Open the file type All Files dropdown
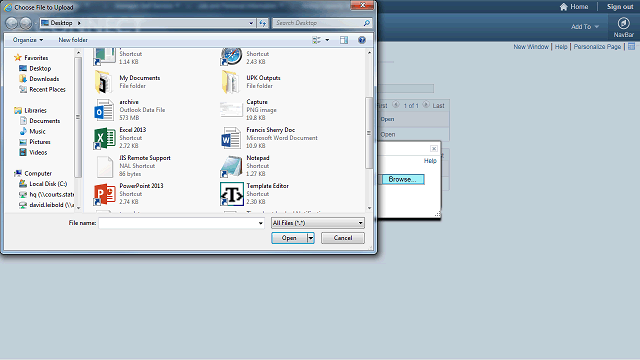 click(318, 223)
